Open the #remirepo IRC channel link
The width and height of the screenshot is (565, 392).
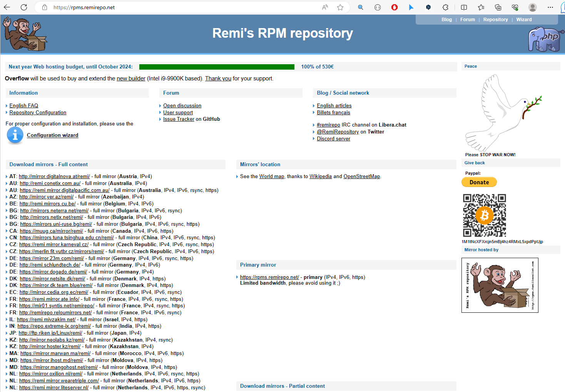328,125
